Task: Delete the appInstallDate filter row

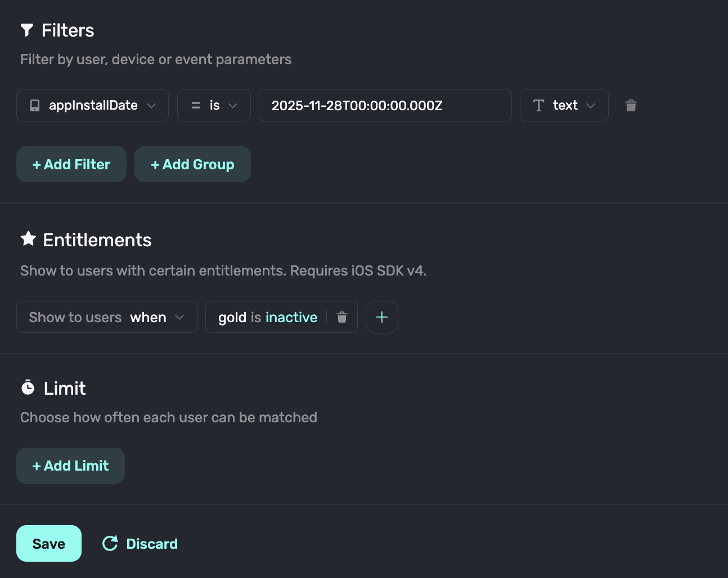Action: [x=631, y=106]
